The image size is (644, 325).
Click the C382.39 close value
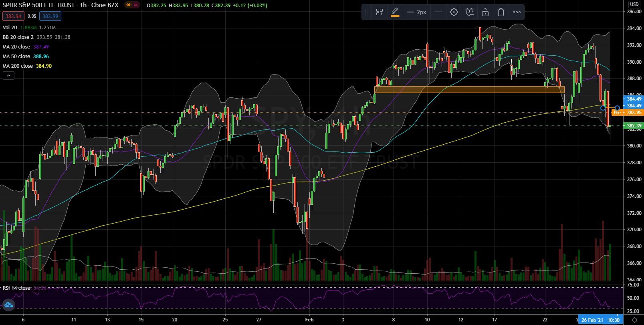coord(221,6)
